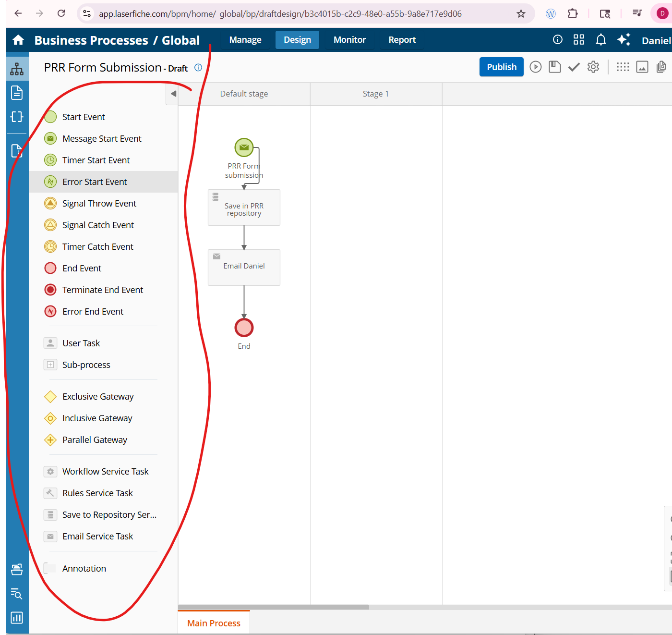This screenshot has height=635, width=672.
Task: Open process settings gear icon
Action: pyautogui.click(x=593, y=67)
